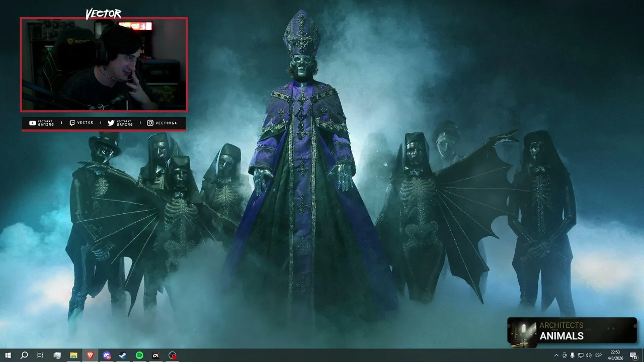
Task: Click the webcam feed in the overlay
Action: 104,64
